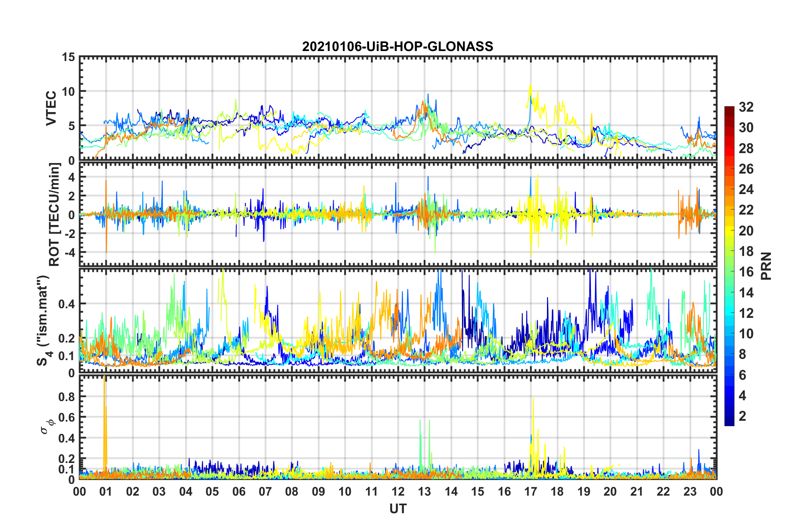Click the S4 ("ism.mat") axis label
This screenshot has height=532, width=796.
point(44,320)
